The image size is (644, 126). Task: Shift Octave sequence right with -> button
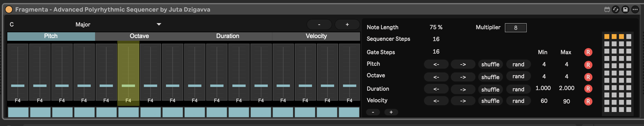pyautogui.click(x=463, y=77)
